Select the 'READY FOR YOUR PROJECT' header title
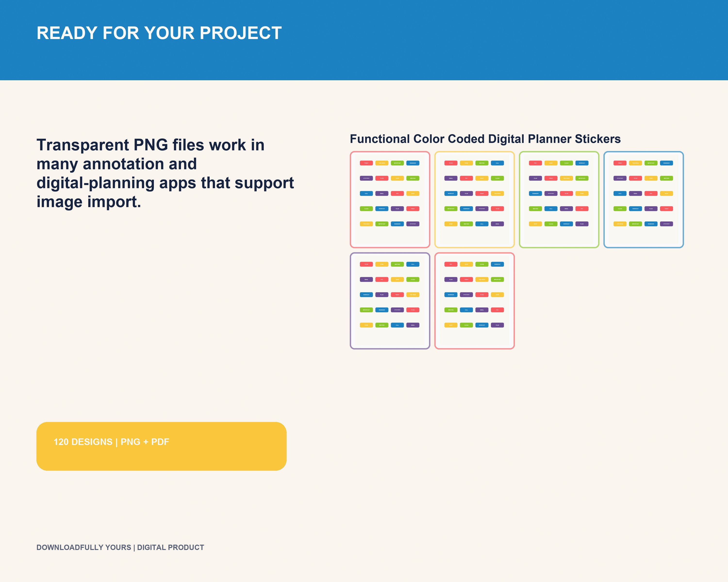This screenshot has width=728, height=582. (159, 33)
